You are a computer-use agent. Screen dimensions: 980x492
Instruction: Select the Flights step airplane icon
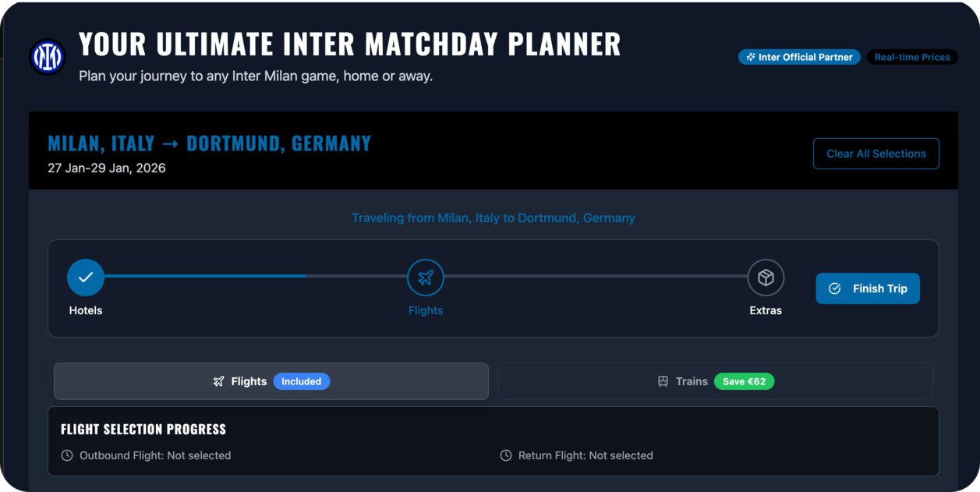(426, 278)
